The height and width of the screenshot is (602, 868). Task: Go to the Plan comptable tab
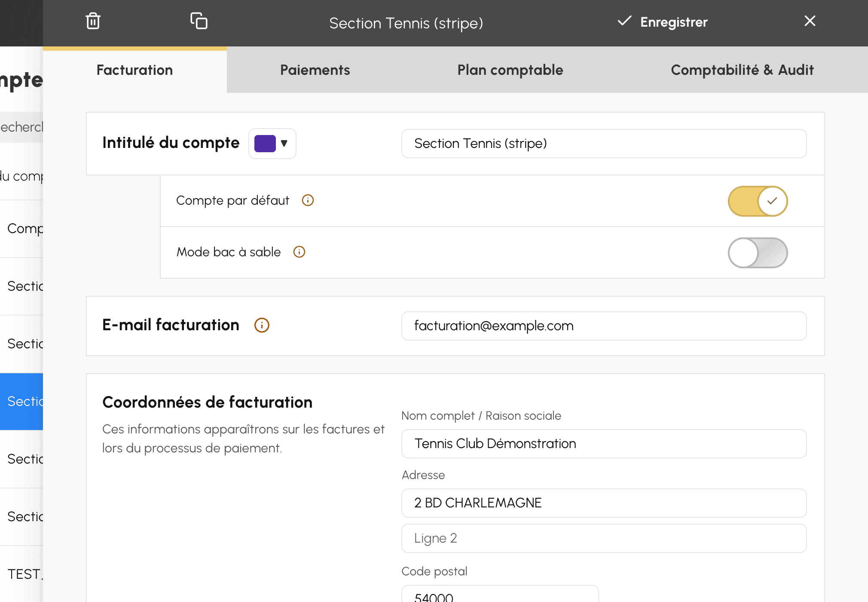coord(510,70)
